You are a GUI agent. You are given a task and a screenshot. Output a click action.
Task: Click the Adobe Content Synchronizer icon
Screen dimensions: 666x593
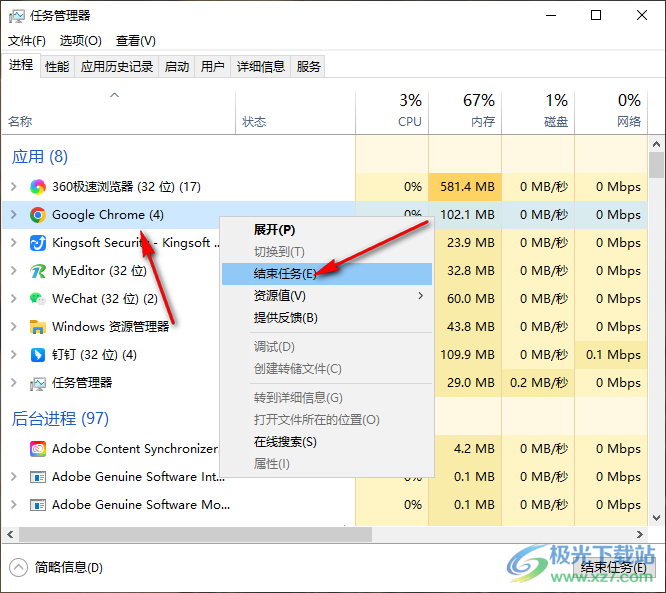(38, 449)
